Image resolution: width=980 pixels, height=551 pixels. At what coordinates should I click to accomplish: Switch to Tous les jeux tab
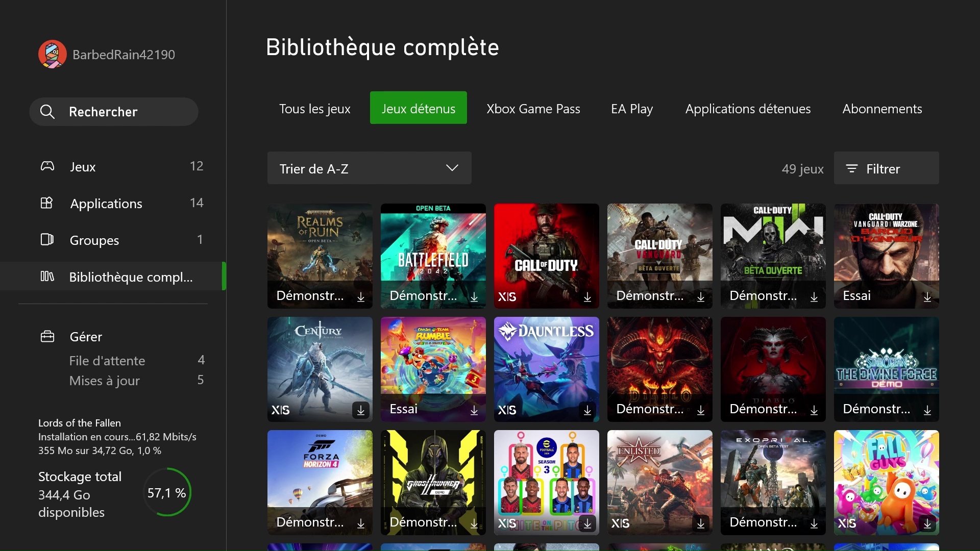(x=314, y=108)
